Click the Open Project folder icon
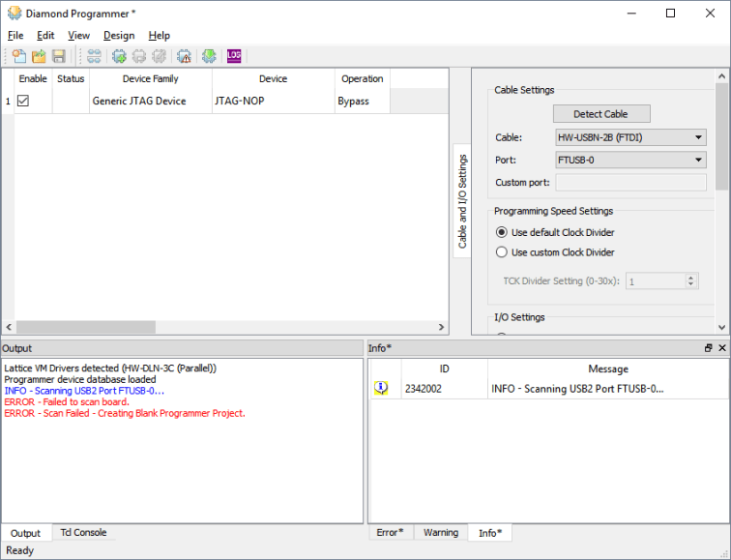This screenshot has width=731, height=560. click(39, 56)
